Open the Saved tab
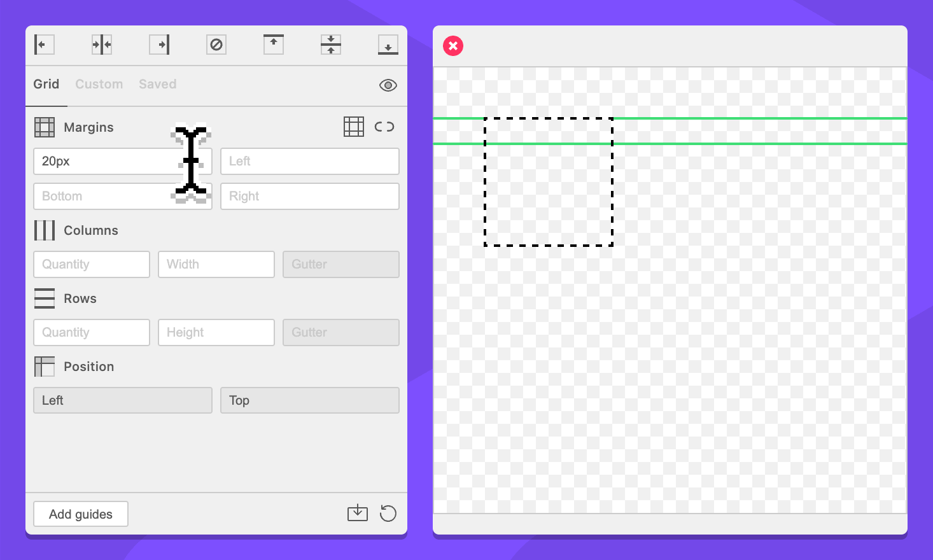Viewport: 933px width, 560px height. tap(158, 84)
